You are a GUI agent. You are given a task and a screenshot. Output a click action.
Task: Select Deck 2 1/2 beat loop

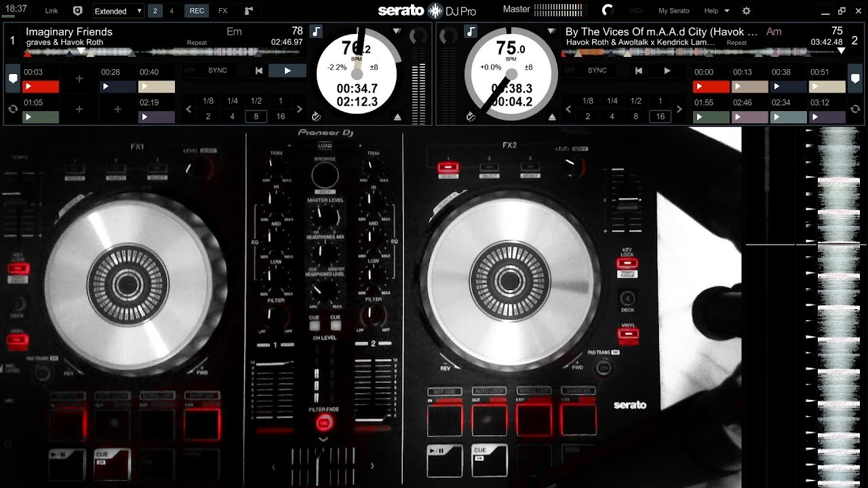click(635, 101)
